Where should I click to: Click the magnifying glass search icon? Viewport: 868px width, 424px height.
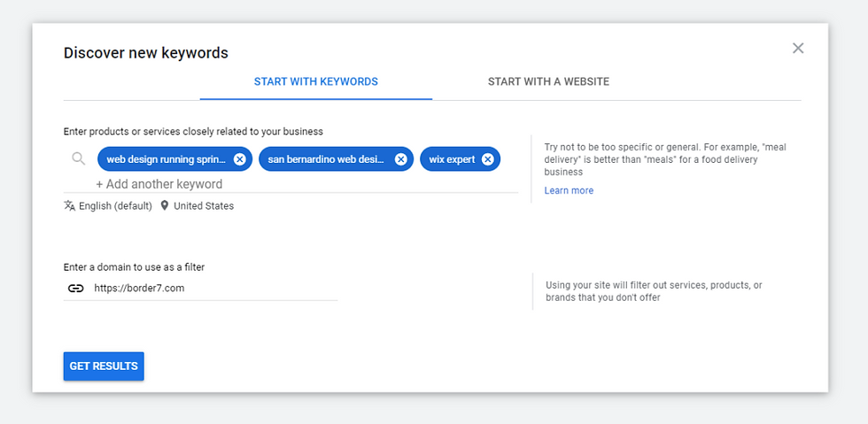point(79,159)
